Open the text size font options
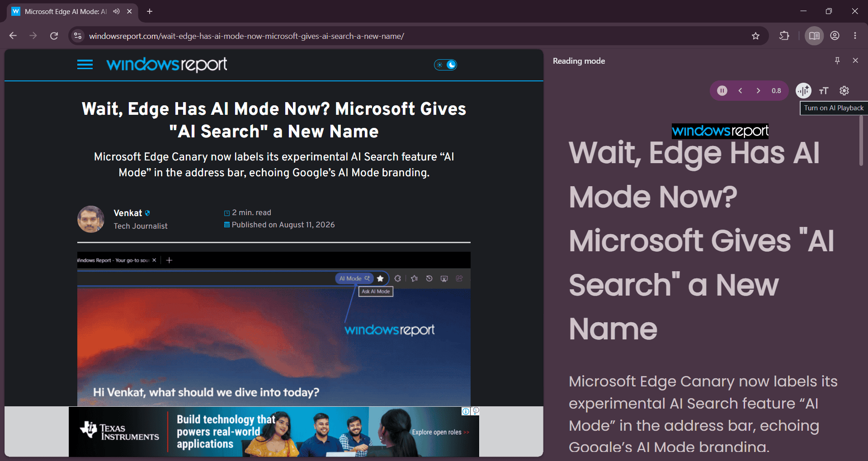 point(824,91)
